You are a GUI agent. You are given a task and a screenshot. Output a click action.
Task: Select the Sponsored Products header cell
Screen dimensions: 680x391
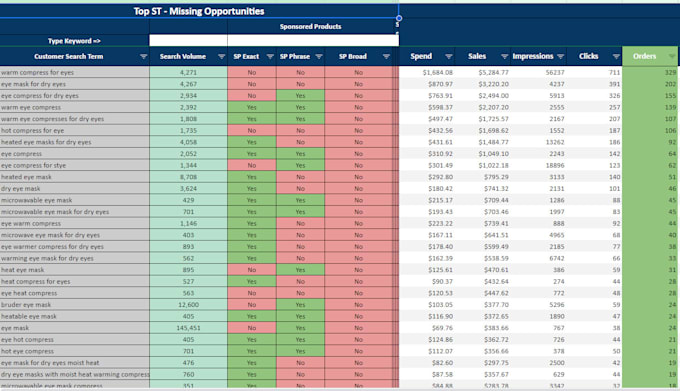tap(311, 26)
